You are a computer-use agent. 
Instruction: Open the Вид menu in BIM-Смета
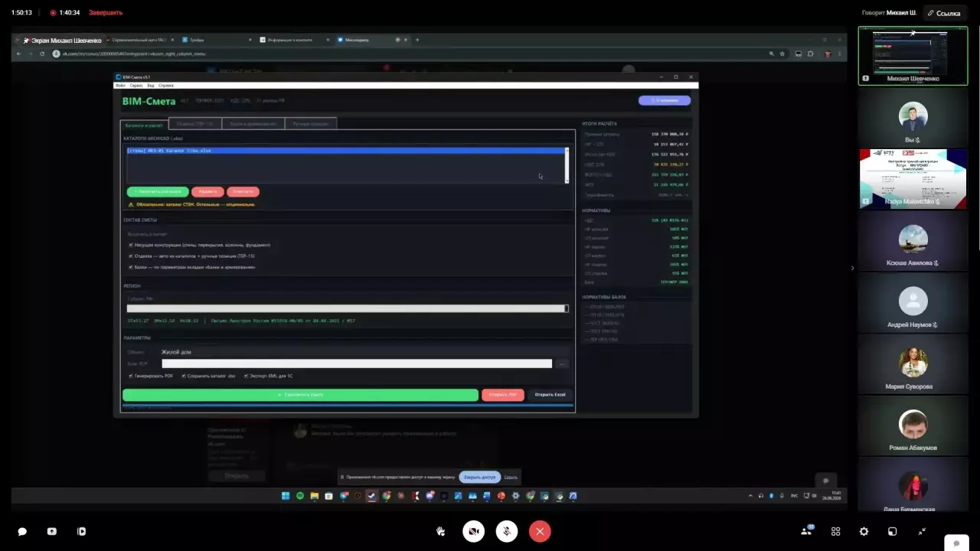click(151, 85)
